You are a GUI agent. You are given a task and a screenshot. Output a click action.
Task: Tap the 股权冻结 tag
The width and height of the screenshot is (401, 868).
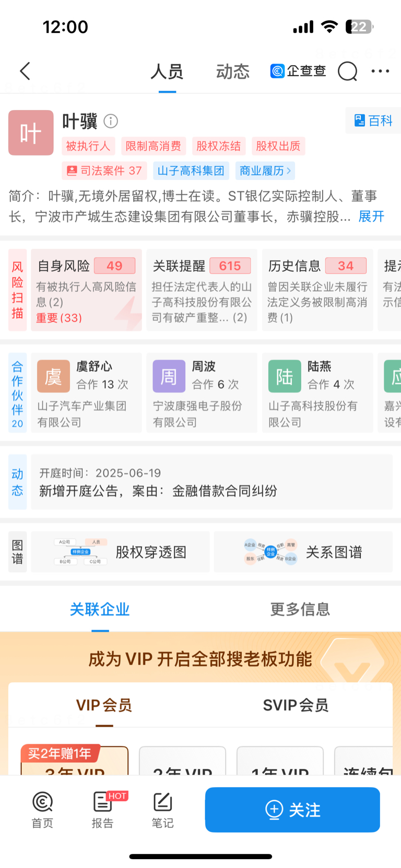click(x=219, y=146)
